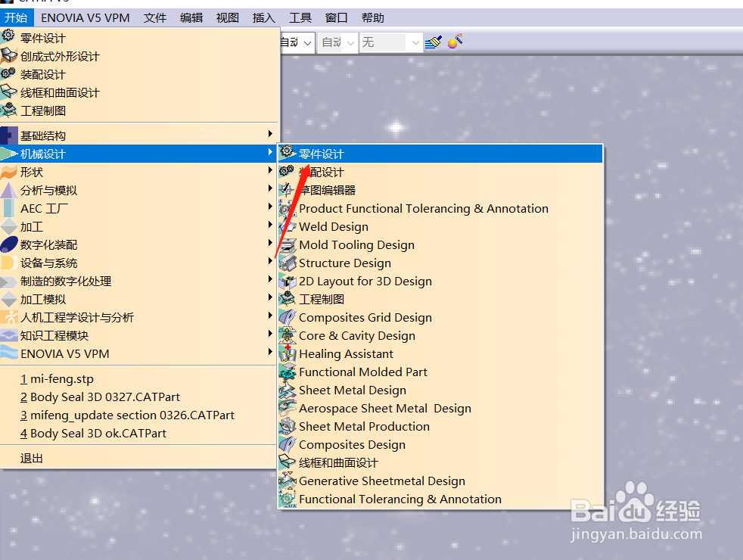Expand the 形状 submenu arrow
743x560 pixels.
[x=270, y=170]
